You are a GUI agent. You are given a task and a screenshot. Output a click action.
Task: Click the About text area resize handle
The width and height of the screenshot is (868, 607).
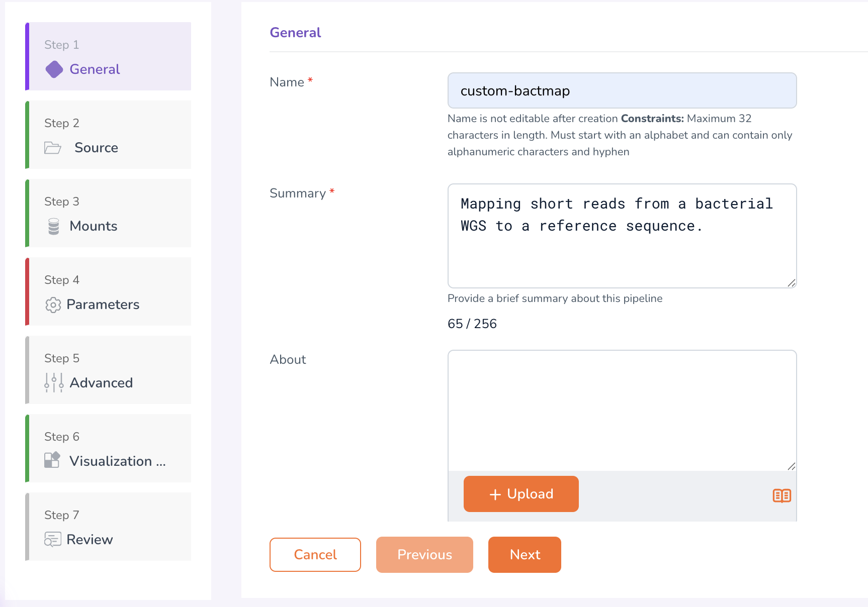click(x=791, y=466)
